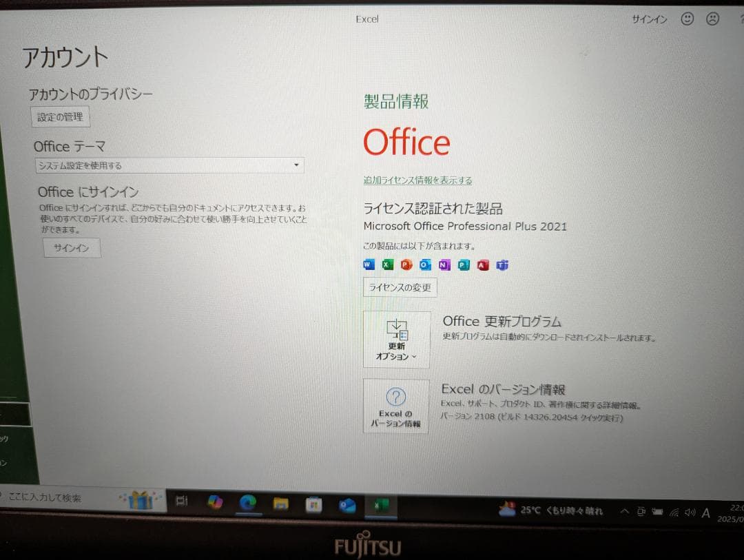Click ライセンスの変更 button
The image size is (744, 560).
400,287
